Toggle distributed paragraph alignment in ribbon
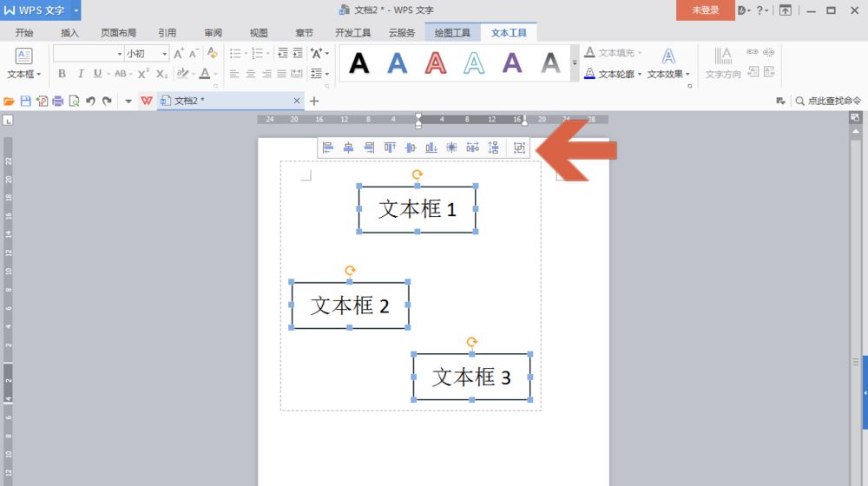The width and height of the screenshot is (868, 486). coord(297,73)
